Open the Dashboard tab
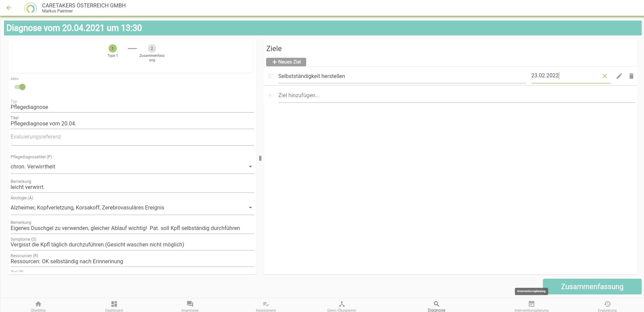644x312 pixels. click(114, 306)
